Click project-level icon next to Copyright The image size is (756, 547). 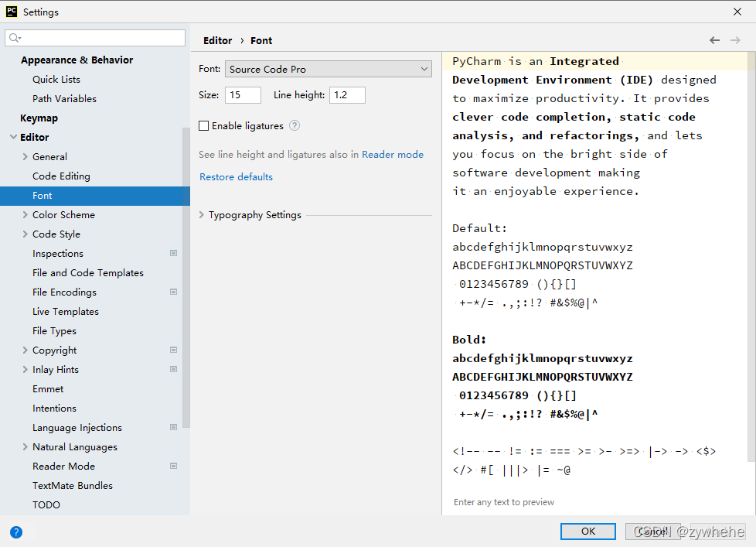pos(174,350)
